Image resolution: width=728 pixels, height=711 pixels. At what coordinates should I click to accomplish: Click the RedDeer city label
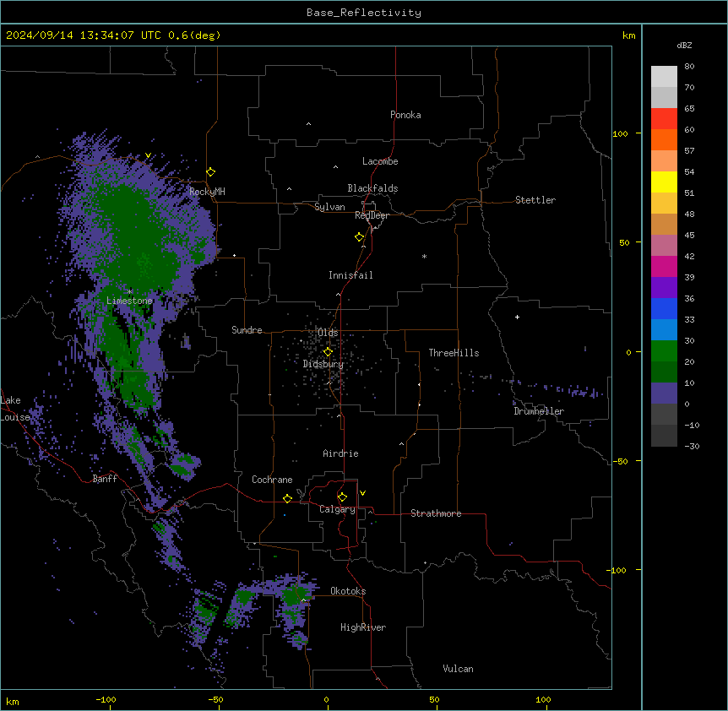coord(372,215)
